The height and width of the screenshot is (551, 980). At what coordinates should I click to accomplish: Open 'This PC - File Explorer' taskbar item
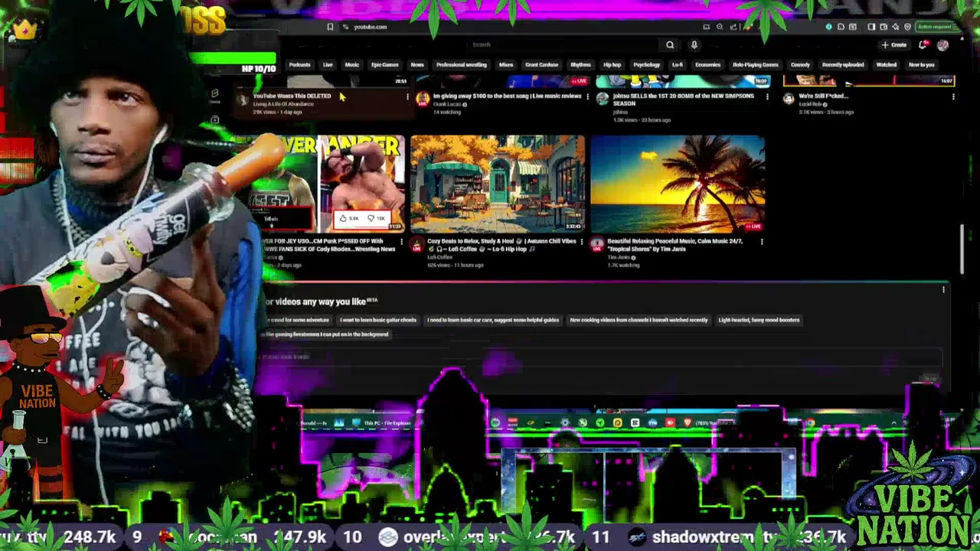(381, 423)
